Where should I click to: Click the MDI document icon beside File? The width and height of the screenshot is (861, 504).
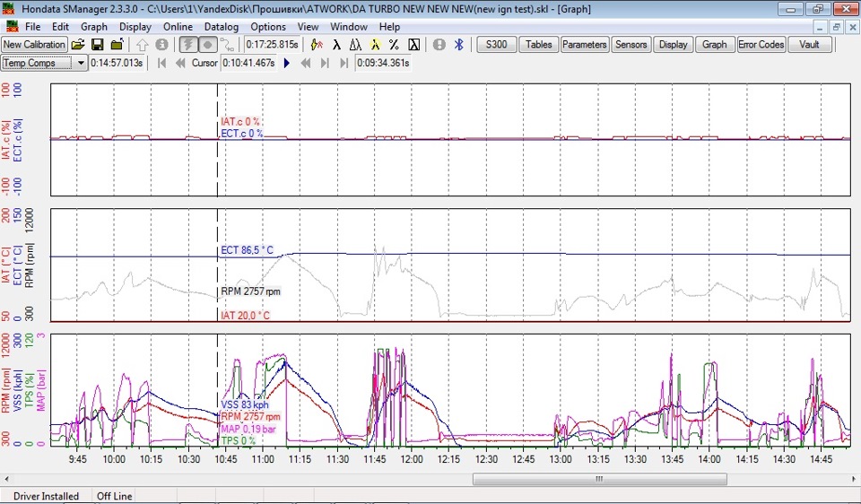tap(11, 26)
